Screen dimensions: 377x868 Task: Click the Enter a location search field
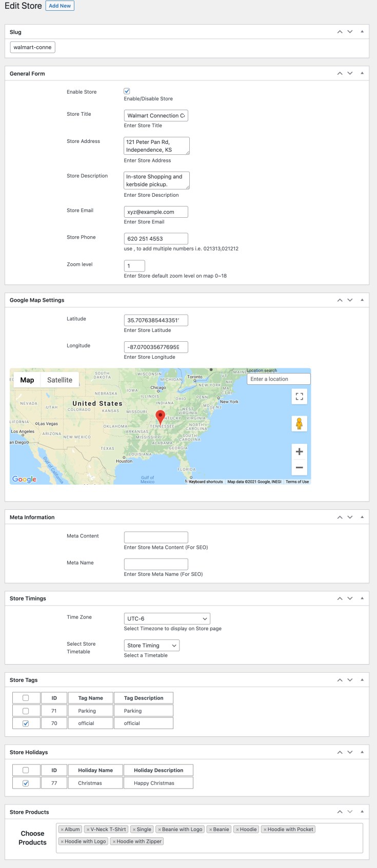279,378
